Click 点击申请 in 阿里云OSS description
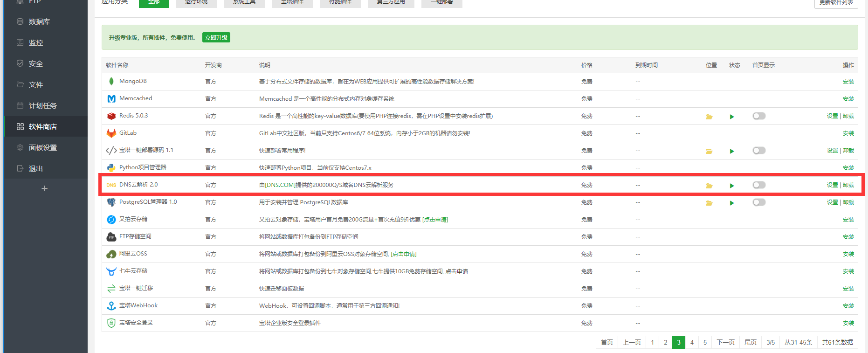The width and height of the screenshot is (868, 353). coord(404,254)
